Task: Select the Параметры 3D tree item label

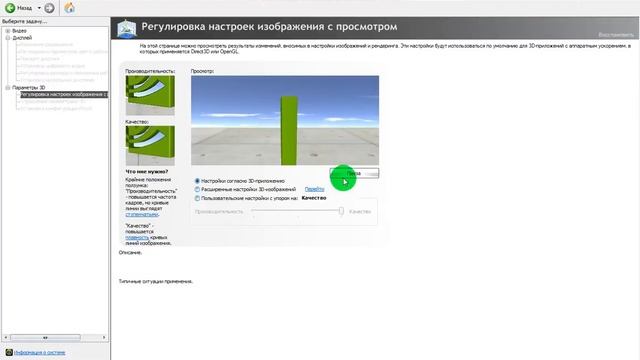Action: pyautogui.click(x=28, y=87)
